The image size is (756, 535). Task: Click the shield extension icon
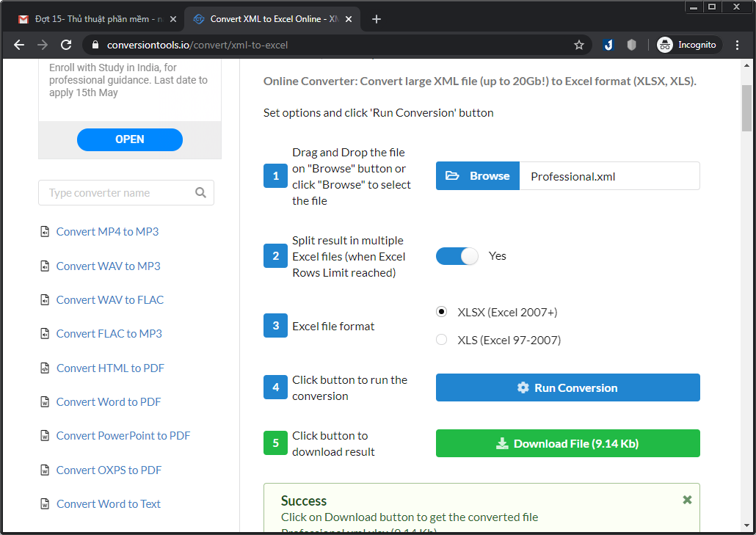(x=631, y=44)
